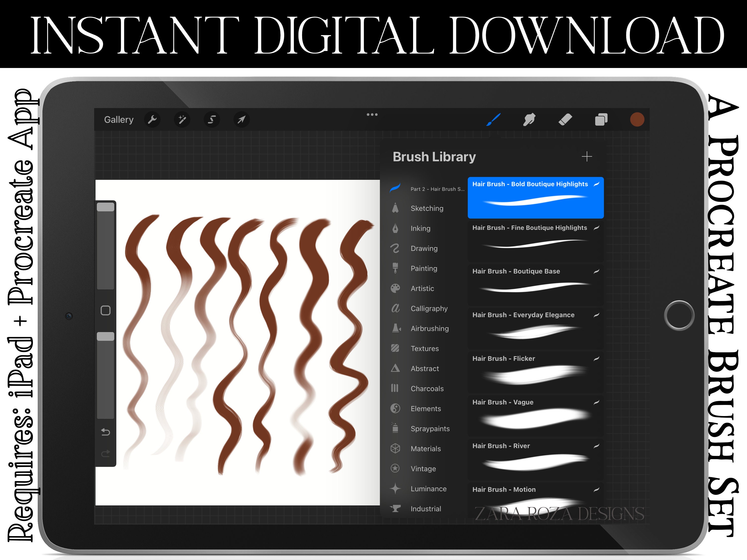
Task: Select the active Paint brush tool
Action: [494, 120]
